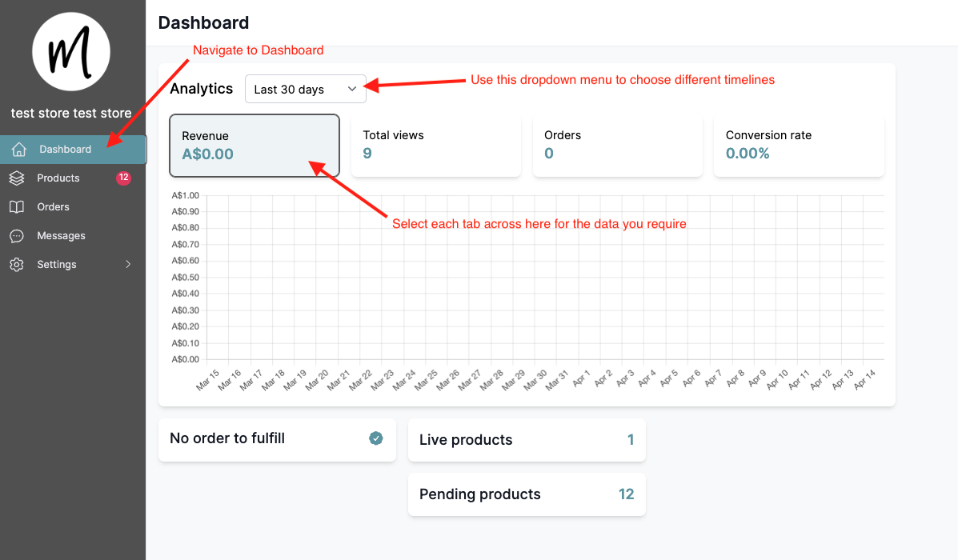Screen dimensions: 958x560
Task: Click the No order to fulfill card
Action: [264, 439]
